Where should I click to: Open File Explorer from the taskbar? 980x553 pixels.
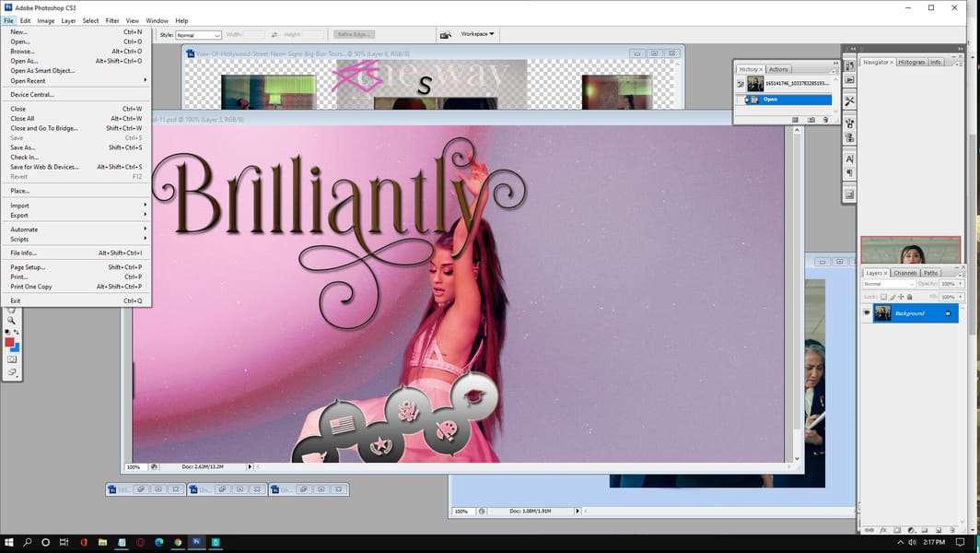[102, 542]
